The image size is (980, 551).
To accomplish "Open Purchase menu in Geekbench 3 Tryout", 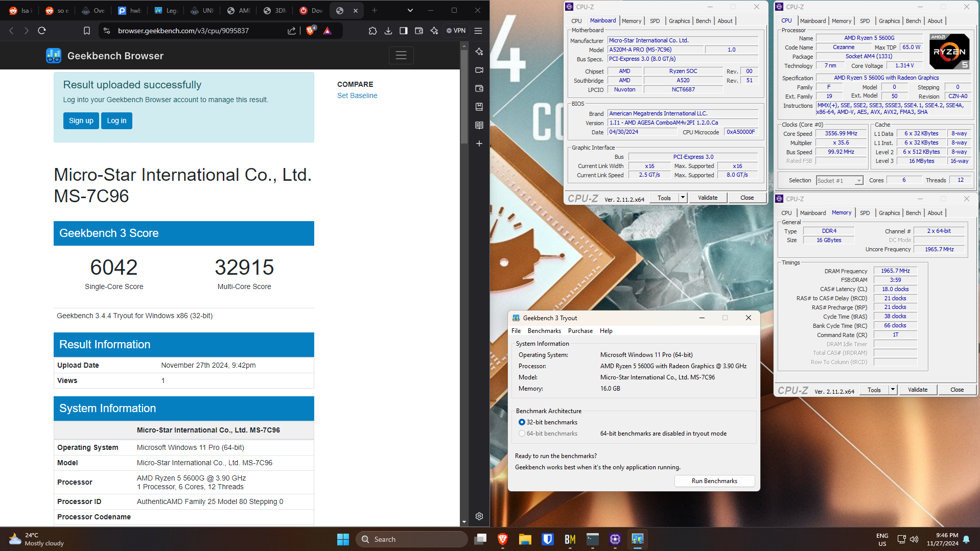I will [x=580, y=331].
